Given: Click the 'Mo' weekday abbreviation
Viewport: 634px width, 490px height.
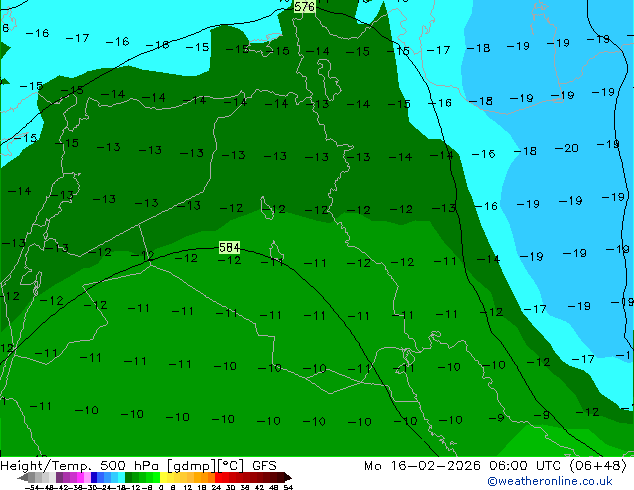Looking at the screenshot, I should click(x=373, y=466).
